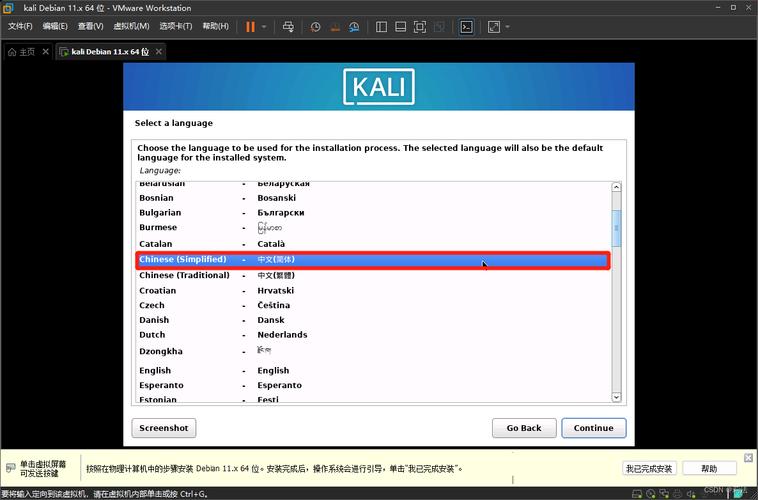Click the Unity mode toolbar icon

(439, 27)
